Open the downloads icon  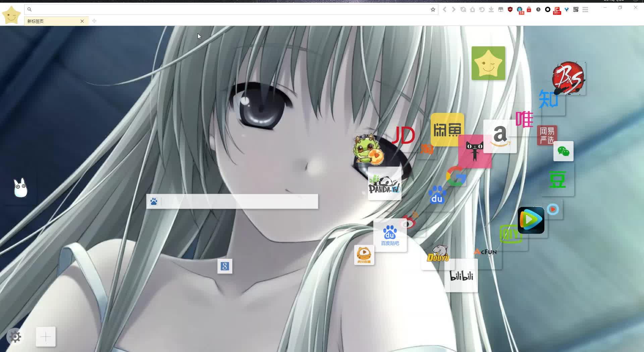coord(491,9)
